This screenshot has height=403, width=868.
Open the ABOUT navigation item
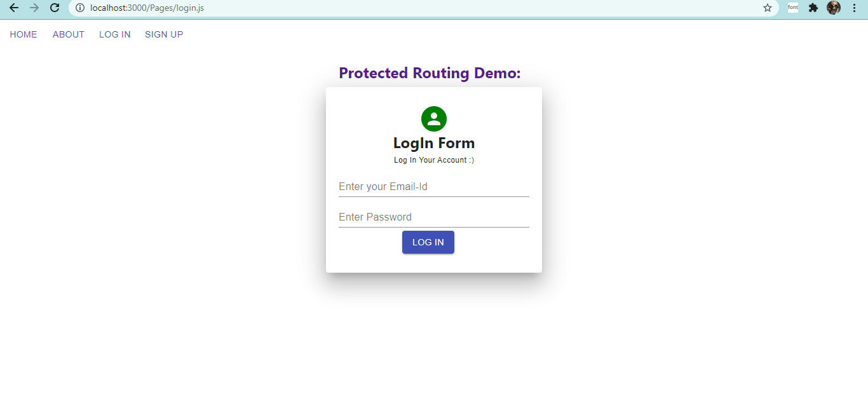point(68,34)
